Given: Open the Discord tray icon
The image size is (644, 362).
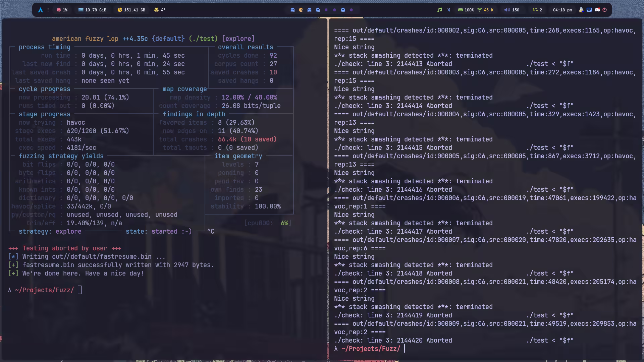Looking at the screenshot, I should [x=597, y=10].
